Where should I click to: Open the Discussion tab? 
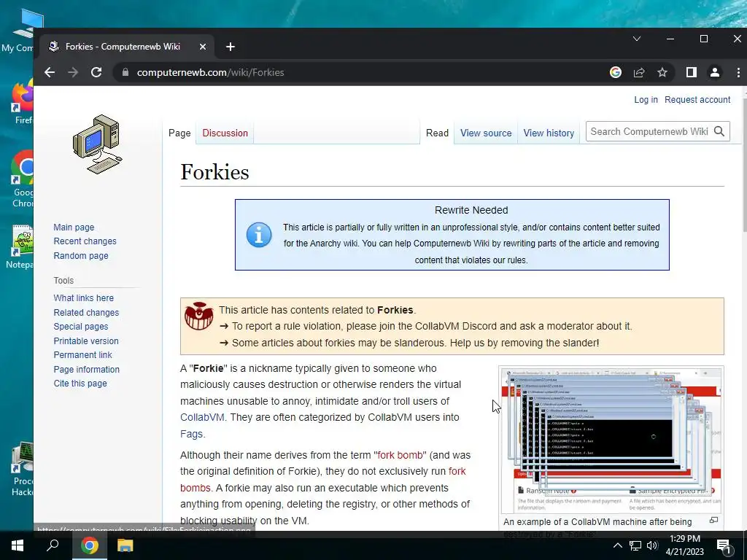[225, 133]
